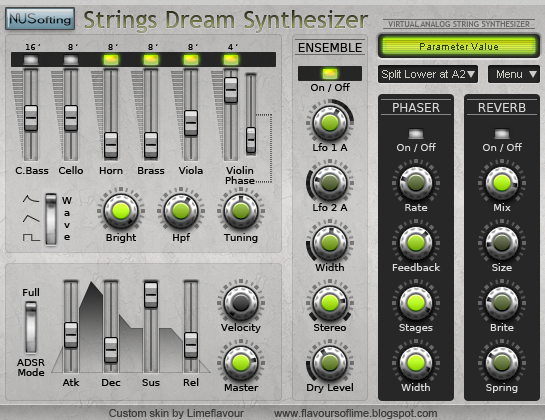Click the Master volume knob
This screenshot has height=420, width=545.
[x=241, y=363]
